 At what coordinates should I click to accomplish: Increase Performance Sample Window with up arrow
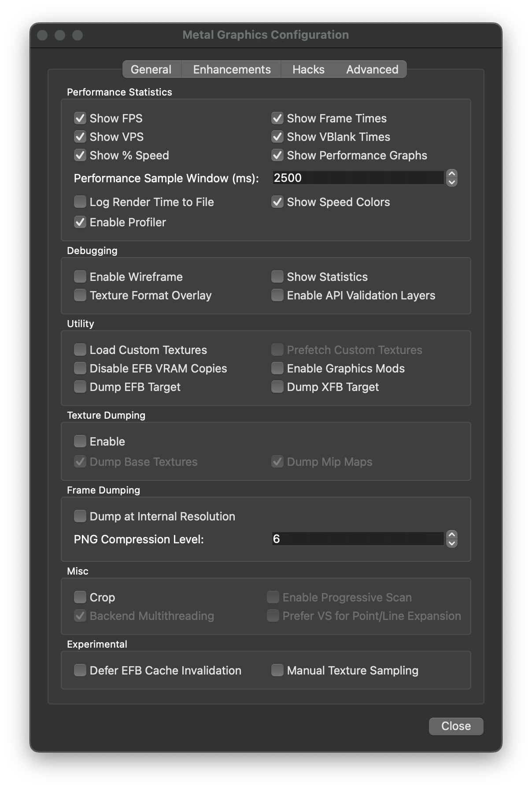coord(452,173)
